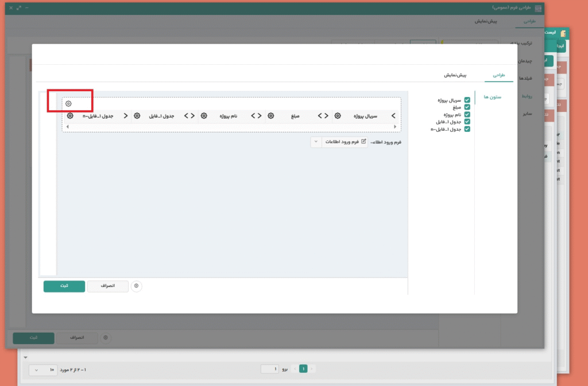Viewport: 588px width, 386px height.
Task: Click the edit icon on فرم ورود اطلاعات
Action: [x=363, y=141]
